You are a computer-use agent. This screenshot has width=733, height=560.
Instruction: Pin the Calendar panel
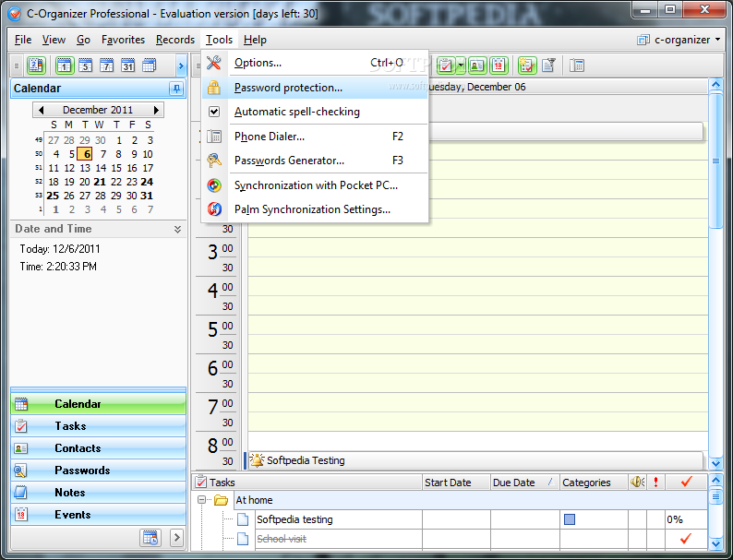pyautogui.click(x=176, y=89)
